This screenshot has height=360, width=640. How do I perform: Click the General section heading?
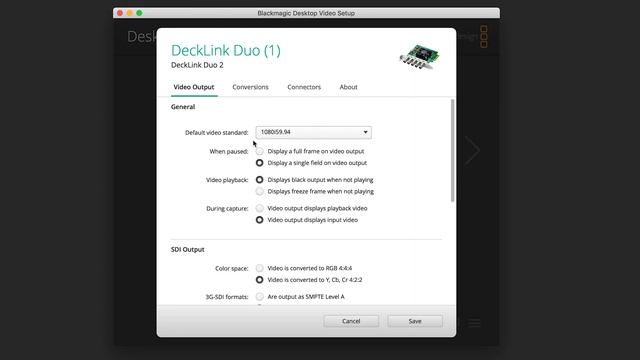pyautogui.click(x=183, y=107)
